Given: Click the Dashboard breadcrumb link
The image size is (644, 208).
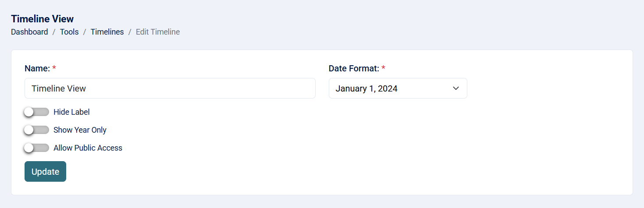Looking at the screenshot, I should click(29, 32).
